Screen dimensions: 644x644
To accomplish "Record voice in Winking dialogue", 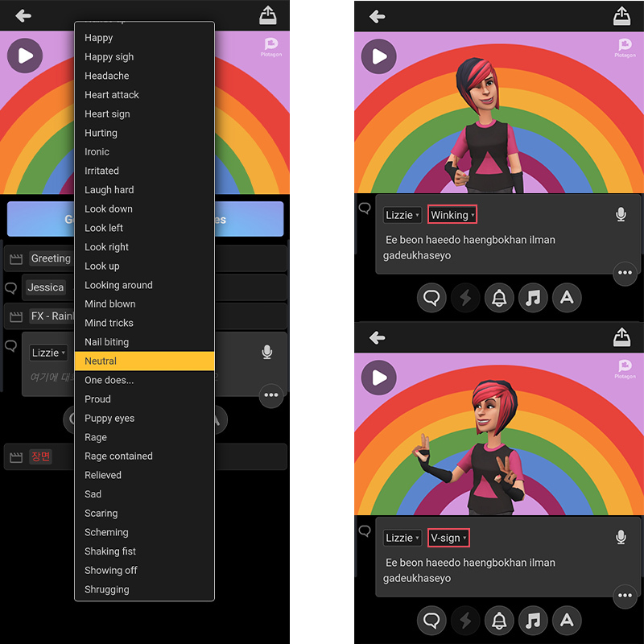I will [x=621, y=214].
